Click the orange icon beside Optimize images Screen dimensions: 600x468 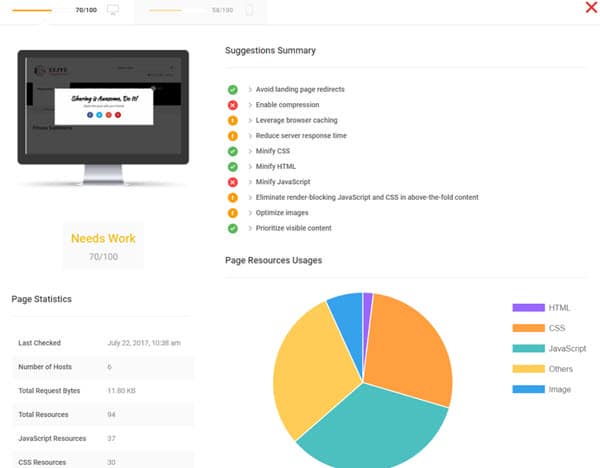(232, 213)
